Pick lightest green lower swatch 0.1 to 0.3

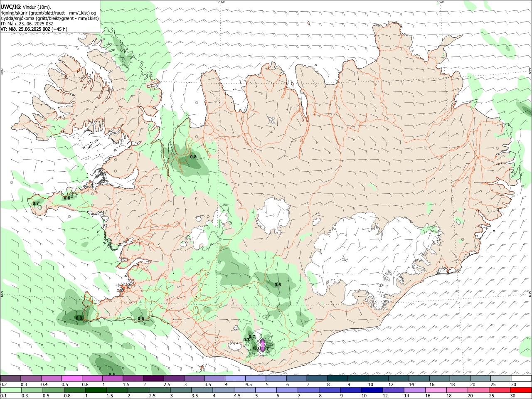10,390
